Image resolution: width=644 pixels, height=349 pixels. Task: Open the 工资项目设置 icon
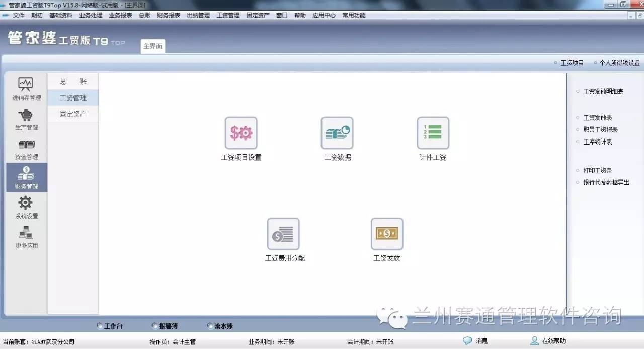241,133
